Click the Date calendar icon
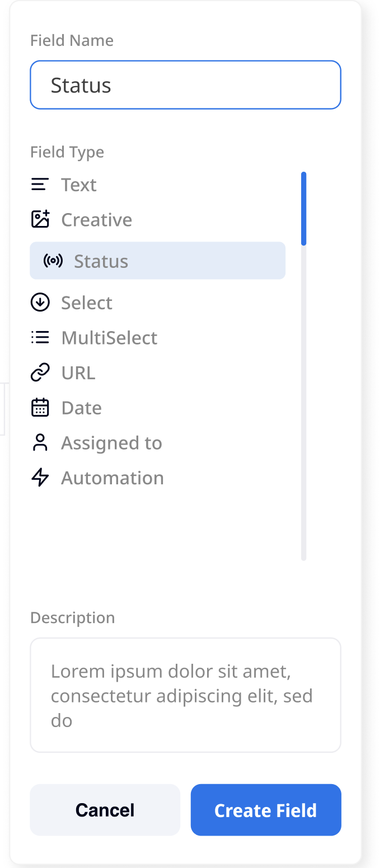This screenshot has height=868, width=384. tap(40, 408)
